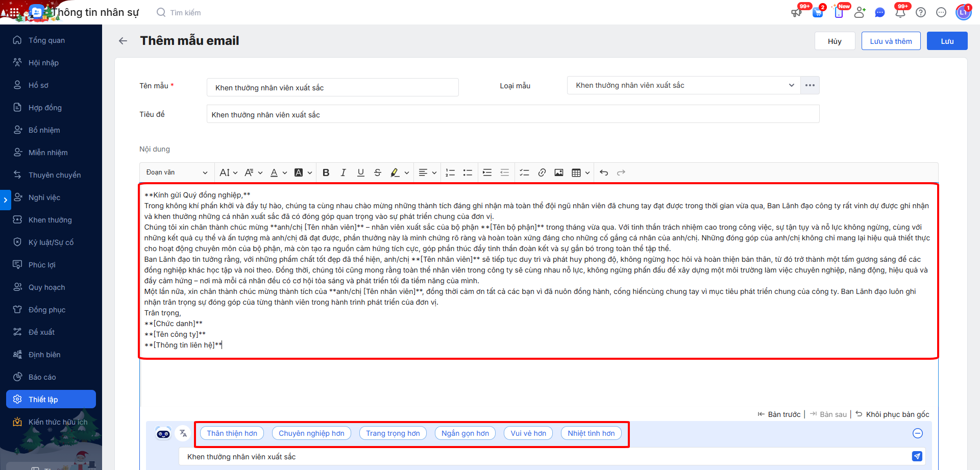Click the three-dots button beside Loại mẫu

click(x=810, y=85)
